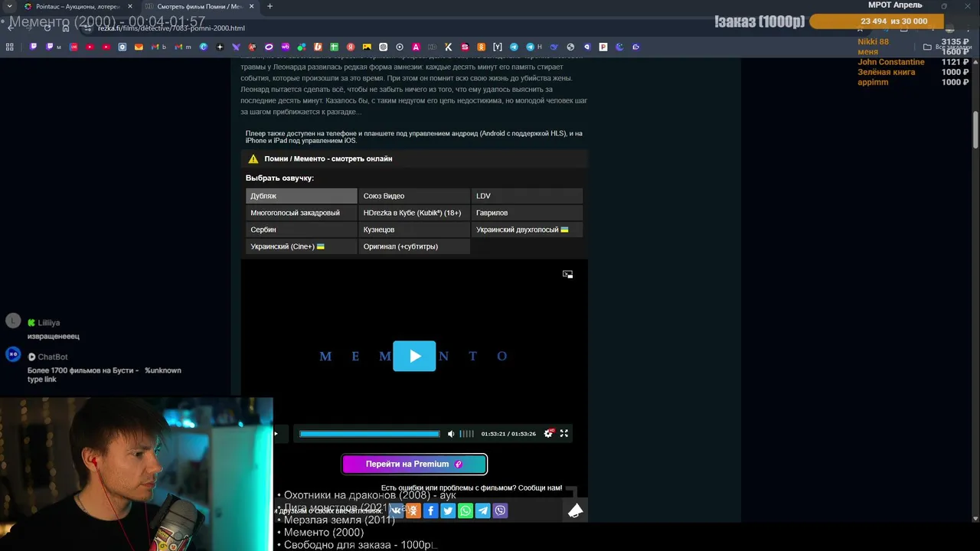Share the film through the Telegram share icon
Image resolution: width=980 pixels, height=551 pixels.
pyautogui.click(x=483, y=510)
